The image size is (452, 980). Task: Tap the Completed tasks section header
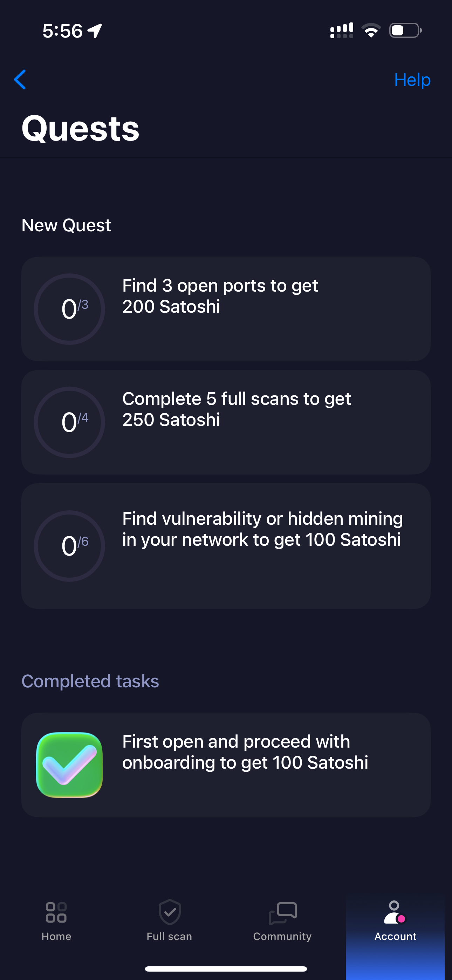[90, 681]
